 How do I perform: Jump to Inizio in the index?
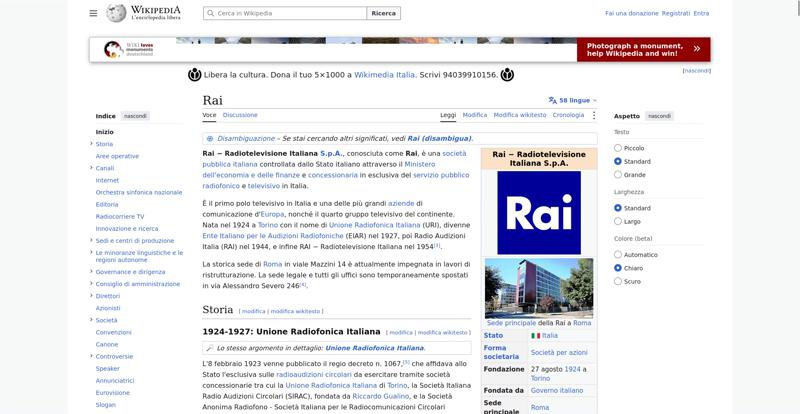105,132
